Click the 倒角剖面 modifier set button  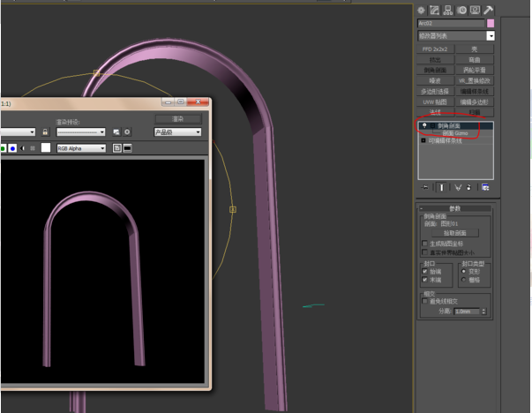(435, 71)
